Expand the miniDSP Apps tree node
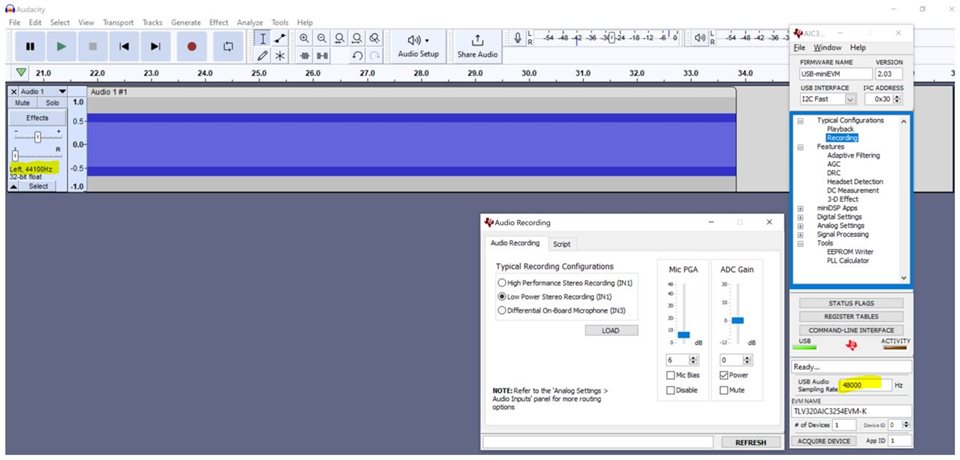Viewport: 960px width, 460px height. point(800,208)
